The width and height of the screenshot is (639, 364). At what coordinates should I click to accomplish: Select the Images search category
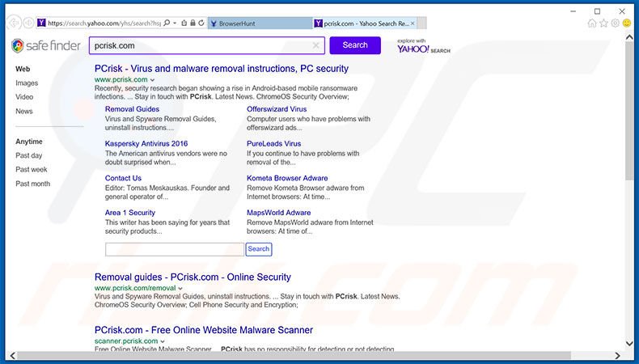click(x=27, y=83)
